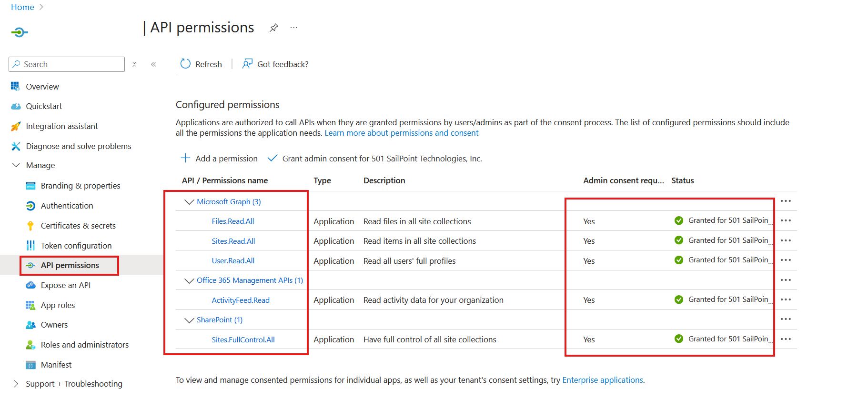Click the Got feedback person icon

coord(247,64)
